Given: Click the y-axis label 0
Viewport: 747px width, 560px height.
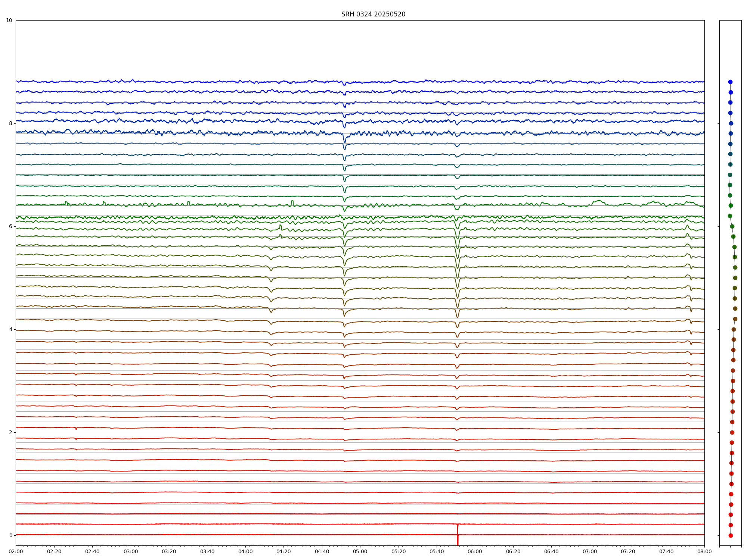Looking at the screenshot, I should tap(10, 535).
